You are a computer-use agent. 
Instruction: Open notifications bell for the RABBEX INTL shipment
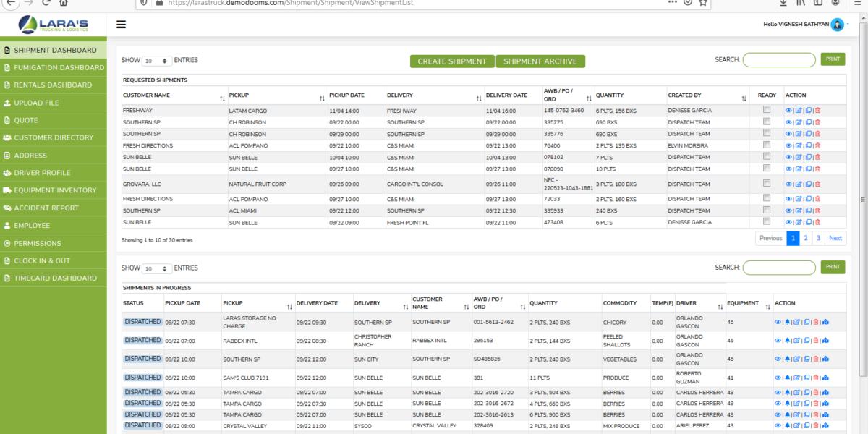(x=787, y=341)
